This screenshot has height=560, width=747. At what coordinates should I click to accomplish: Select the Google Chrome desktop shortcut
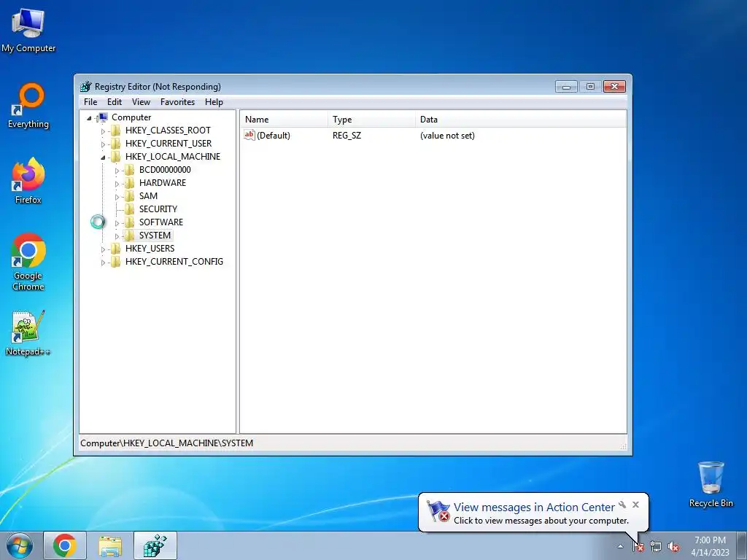[28, 262]
